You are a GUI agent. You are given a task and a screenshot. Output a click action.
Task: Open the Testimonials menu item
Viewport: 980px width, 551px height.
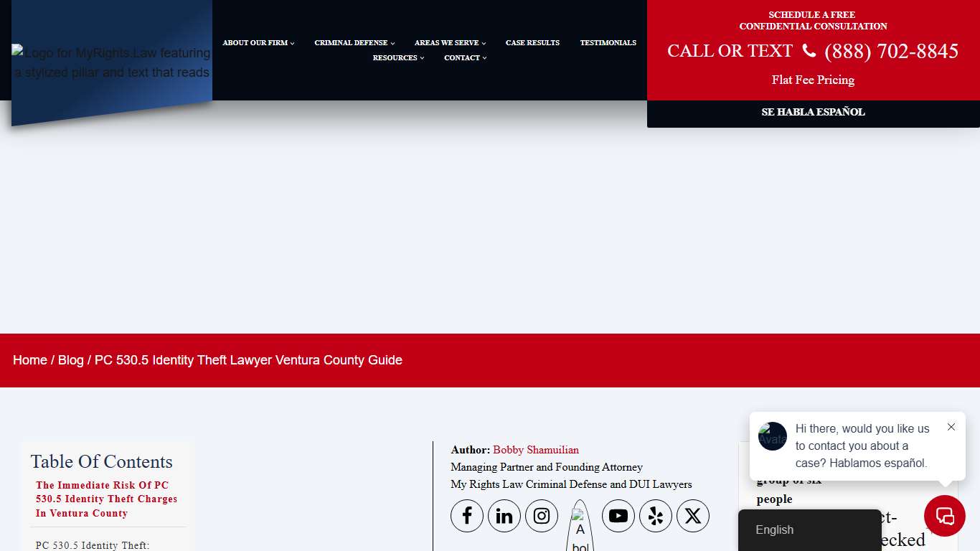(608, 42)
